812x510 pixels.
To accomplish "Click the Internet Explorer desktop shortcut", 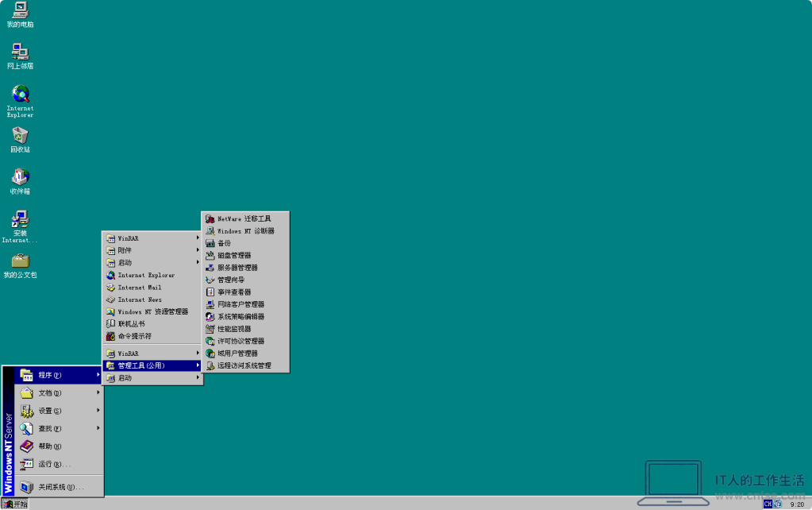I will point(20,102).
